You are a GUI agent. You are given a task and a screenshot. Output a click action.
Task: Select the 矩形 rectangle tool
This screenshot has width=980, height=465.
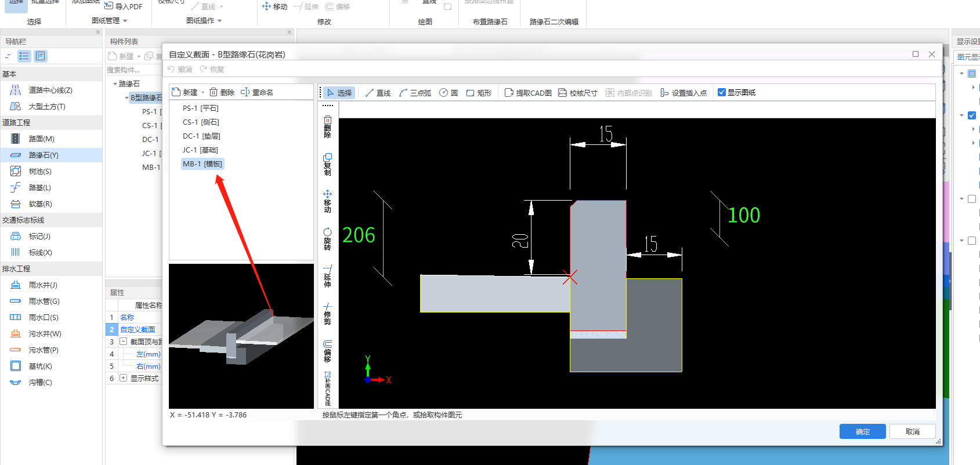click(x=479, y=93)
